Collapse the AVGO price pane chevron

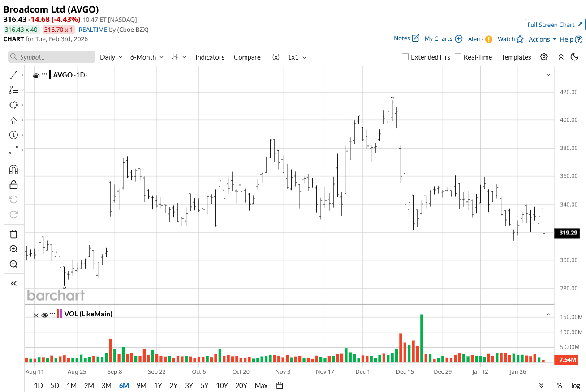coord(548,75)
